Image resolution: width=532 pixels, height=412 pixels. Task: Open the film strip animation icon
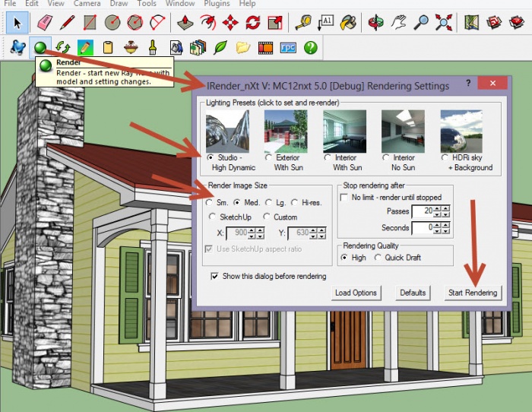coord(265,48)
